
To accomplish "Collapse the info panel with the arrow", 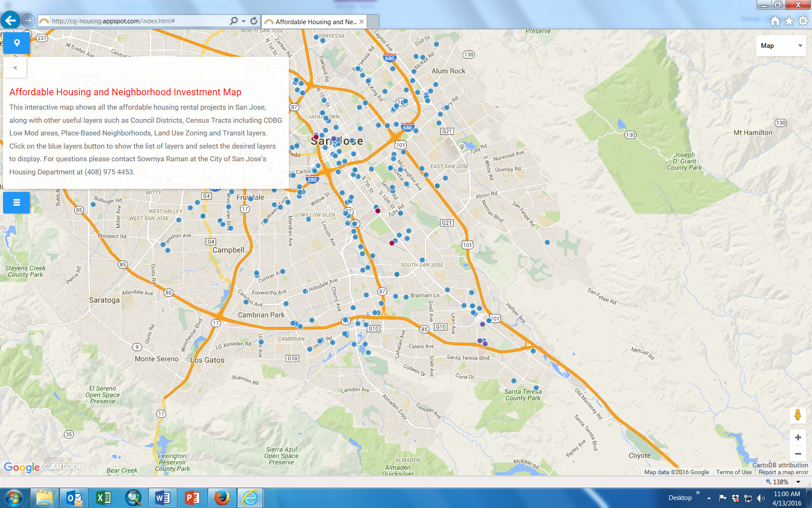I will coord(15,68).
